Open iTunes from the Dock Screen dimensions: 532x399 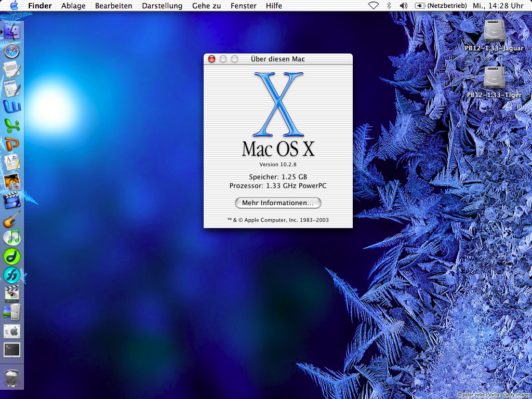click(12, 237)
